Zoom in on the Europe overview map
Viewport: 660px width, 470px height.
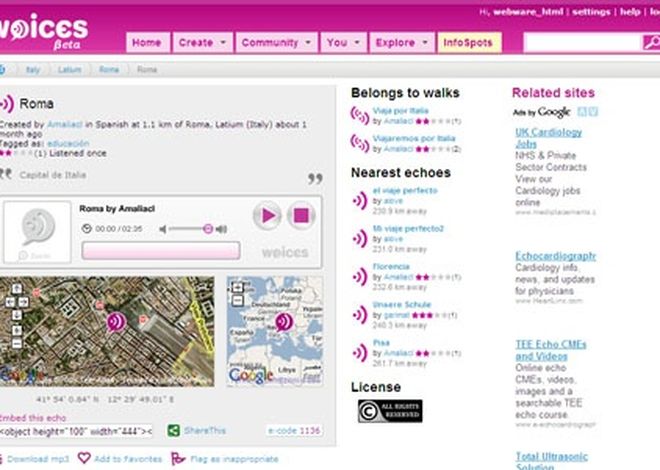238,287
